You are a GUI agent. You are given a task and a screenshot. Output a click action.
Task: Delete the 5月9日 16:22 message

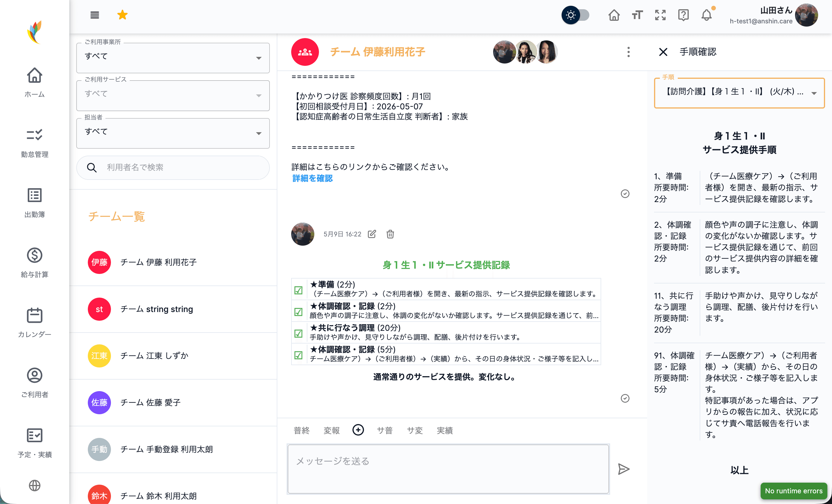(x=390, y=234)
